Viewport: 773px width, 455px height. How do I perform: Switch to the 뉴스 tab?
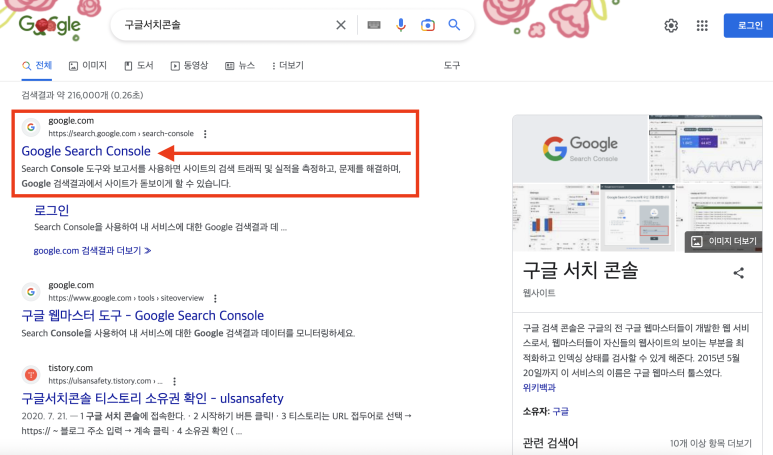click(240, 66)
